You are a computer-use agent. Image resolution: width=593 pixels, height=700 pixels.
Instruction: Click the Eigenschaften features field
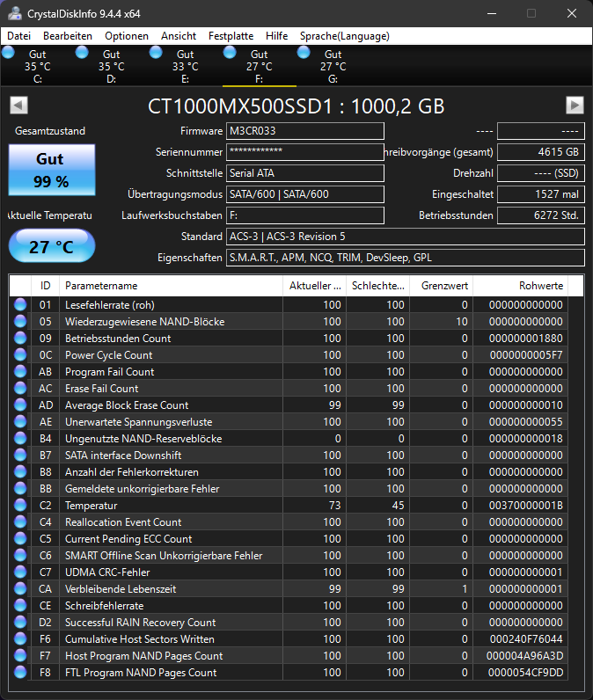click(406, 258)
